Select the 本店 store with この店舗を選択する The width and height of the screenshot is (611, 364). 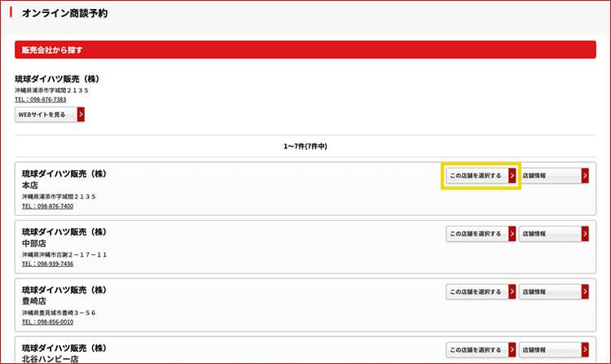tap(481, 176)
